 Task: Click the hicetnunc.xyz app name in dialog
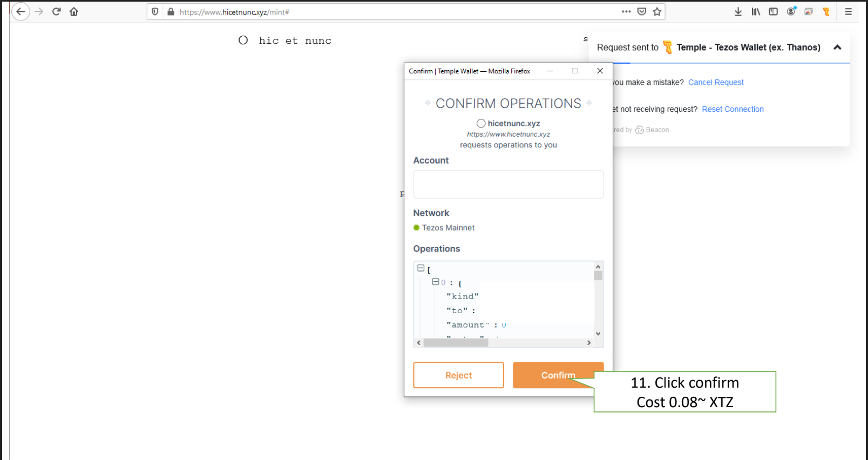[514, 123]
